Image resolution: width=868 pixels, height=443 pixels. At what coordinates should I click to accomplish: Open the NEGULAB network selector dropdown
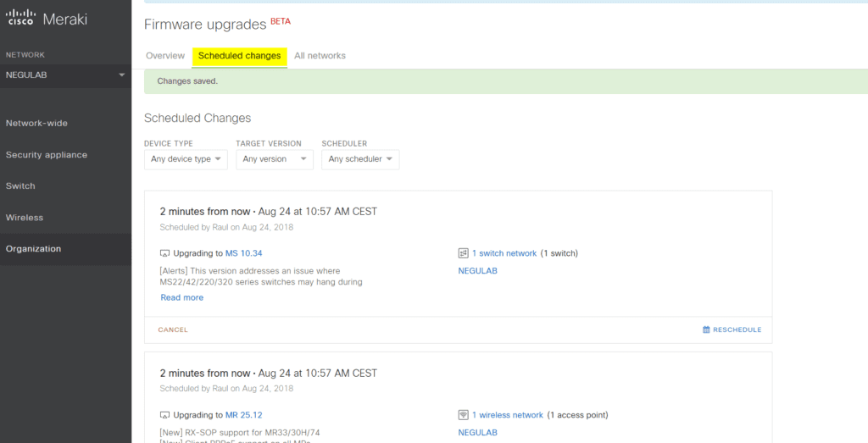(x=65, y=75)
